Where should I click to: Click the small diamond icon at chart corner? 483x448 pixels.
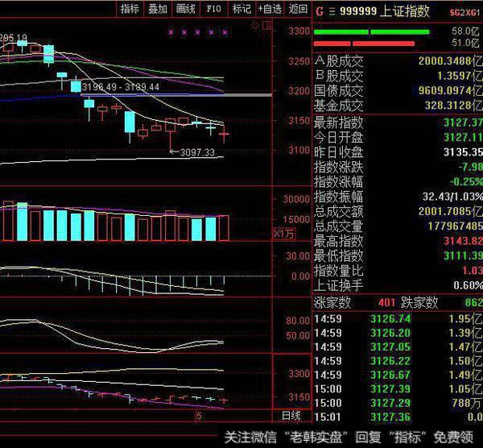255,25
